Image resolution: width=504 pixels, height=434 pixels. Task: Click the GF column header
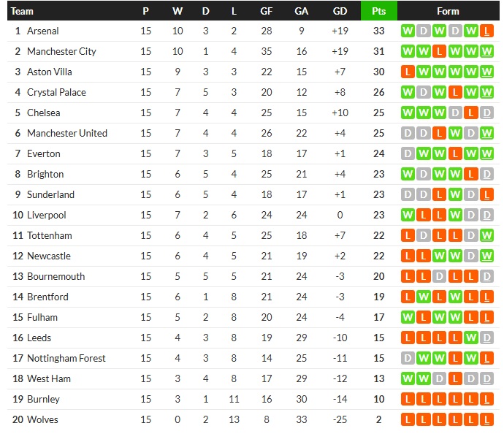pyautogui.click(x=267, y=11)
